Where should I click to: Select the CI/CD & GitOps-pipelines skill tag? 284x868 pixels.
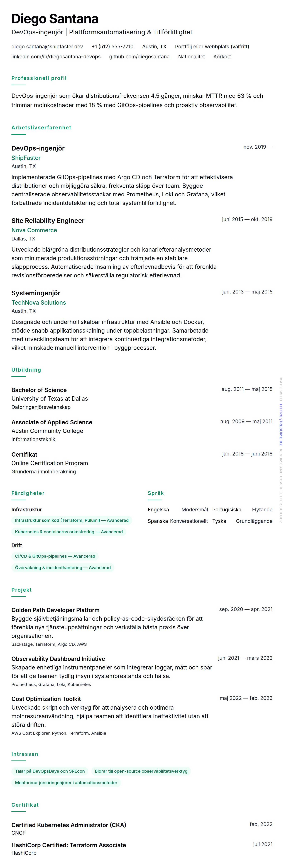pyautogui.click(x=55, y=556)
